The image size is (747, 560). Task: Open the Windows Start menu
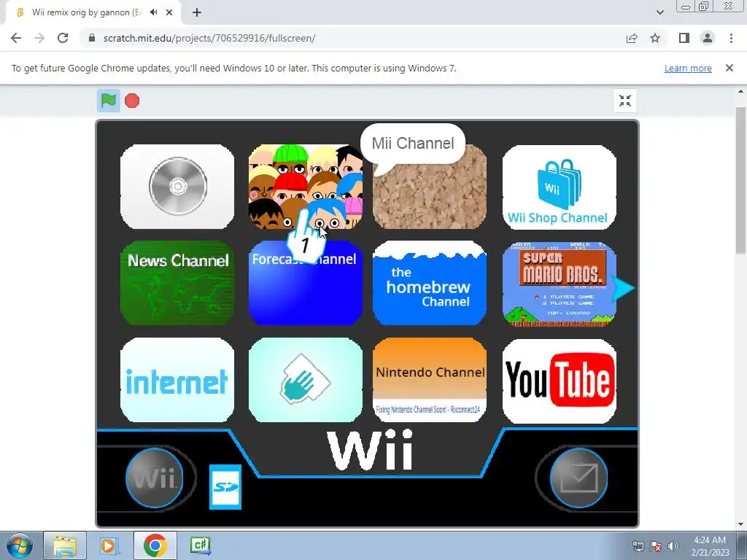pos(19,545)
